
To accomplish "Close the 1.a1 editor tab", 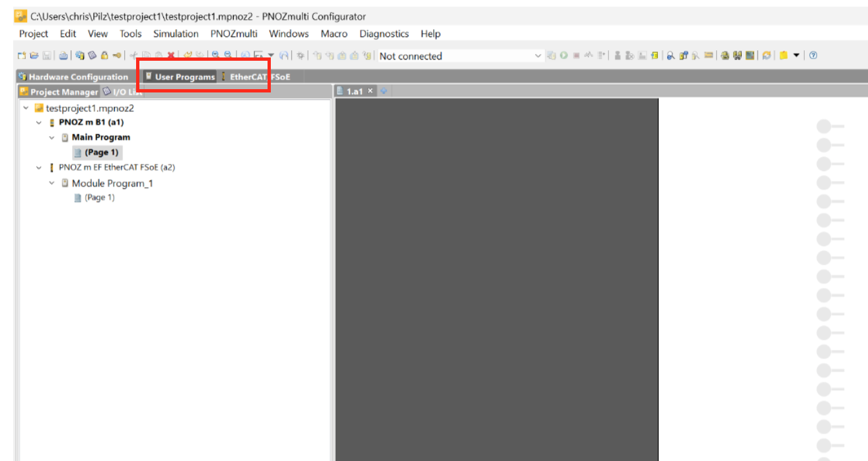I will pos(371,91).
